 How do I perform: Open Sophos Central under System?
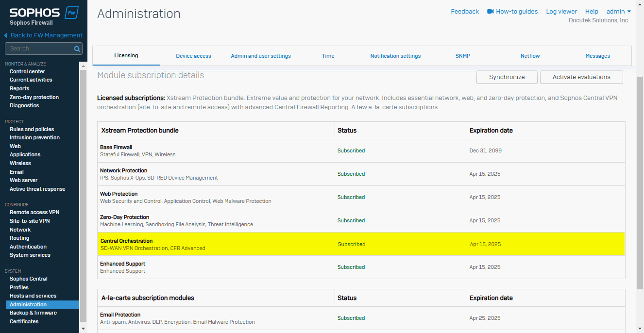(29, 279)
